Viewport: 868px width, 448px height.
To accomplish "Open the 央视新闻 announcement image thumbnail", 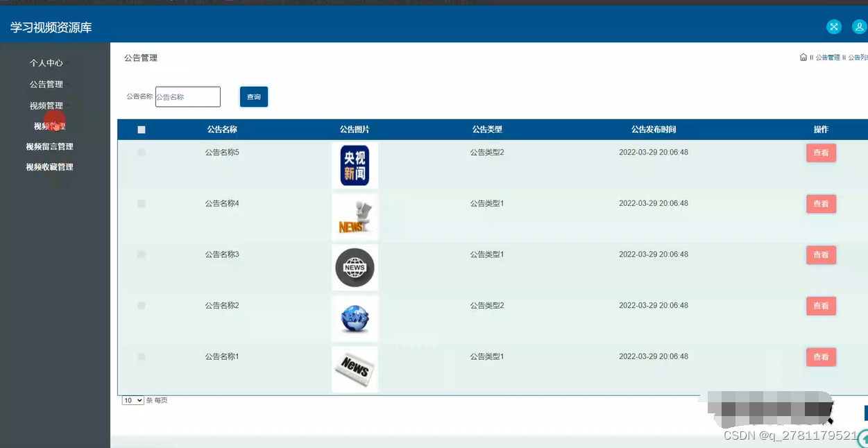I will (355, 165).
